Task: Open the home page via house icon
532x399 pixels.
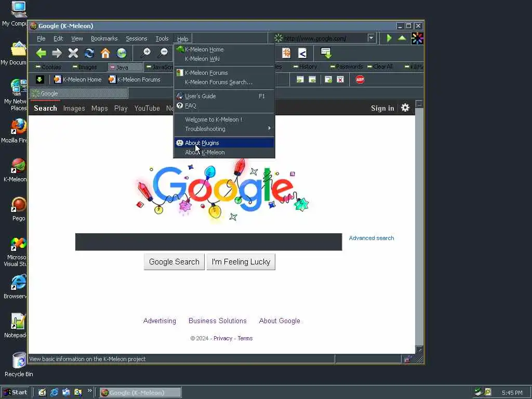Action: coord(105,53)
